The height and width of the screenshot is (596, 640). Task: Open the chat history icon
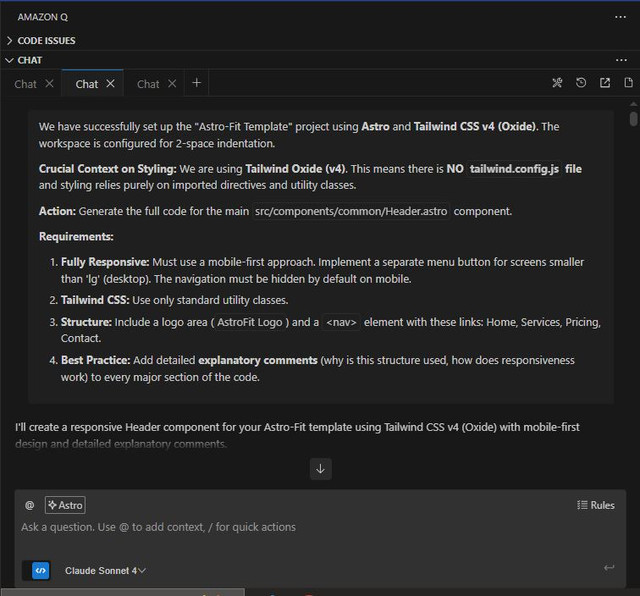tap(581, 83)
